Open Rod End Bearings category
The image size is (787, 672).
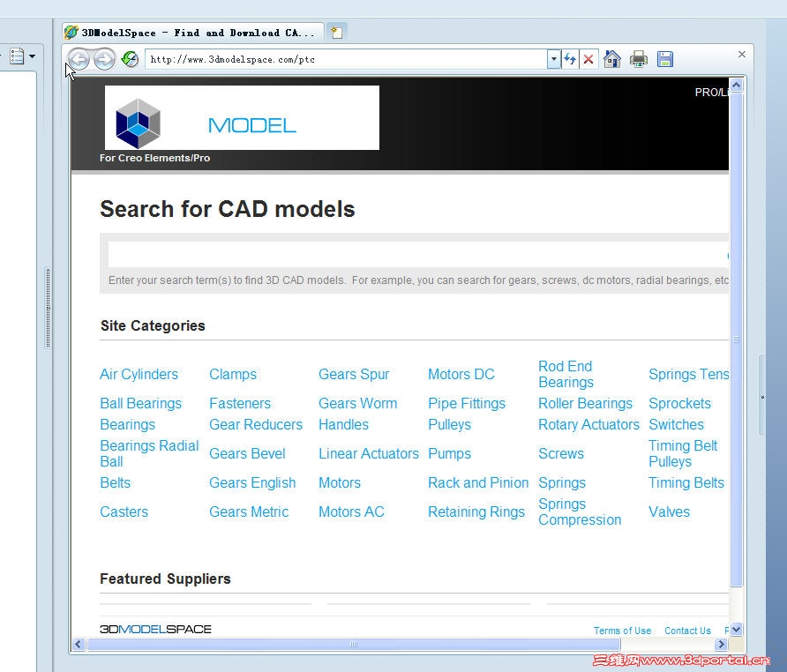[x=566, y=375]
